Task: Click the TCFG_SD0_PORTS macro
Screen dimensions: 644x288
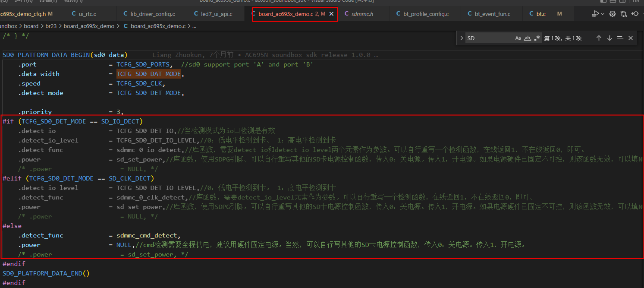Action: pyautogui.click(x=144, y=64)
